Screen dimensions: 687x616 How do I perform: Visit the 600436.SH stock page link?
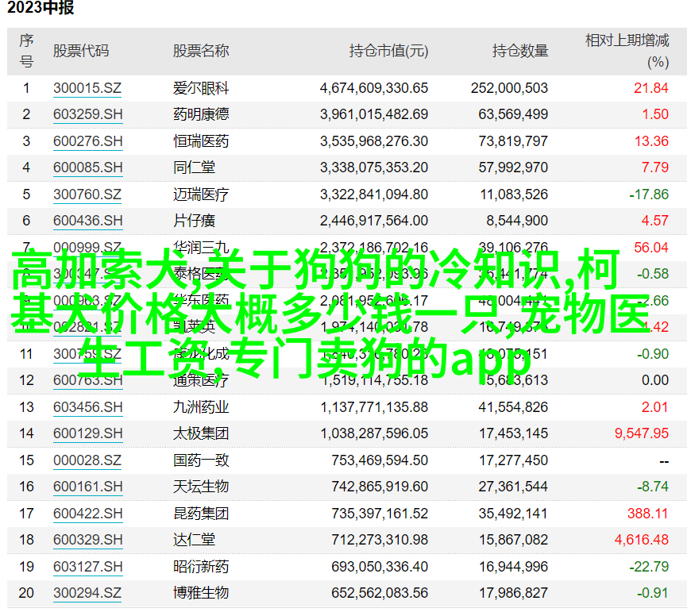click(x=87, y=221)
